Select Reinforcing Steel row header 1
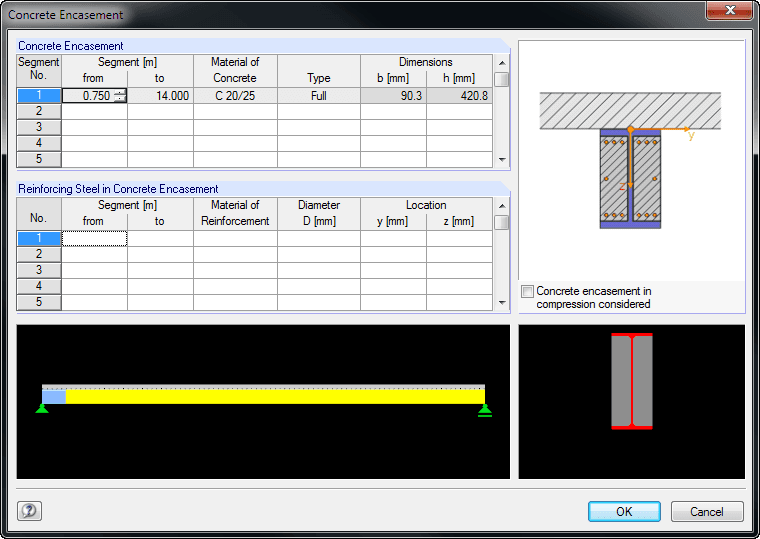 [39, 238]
